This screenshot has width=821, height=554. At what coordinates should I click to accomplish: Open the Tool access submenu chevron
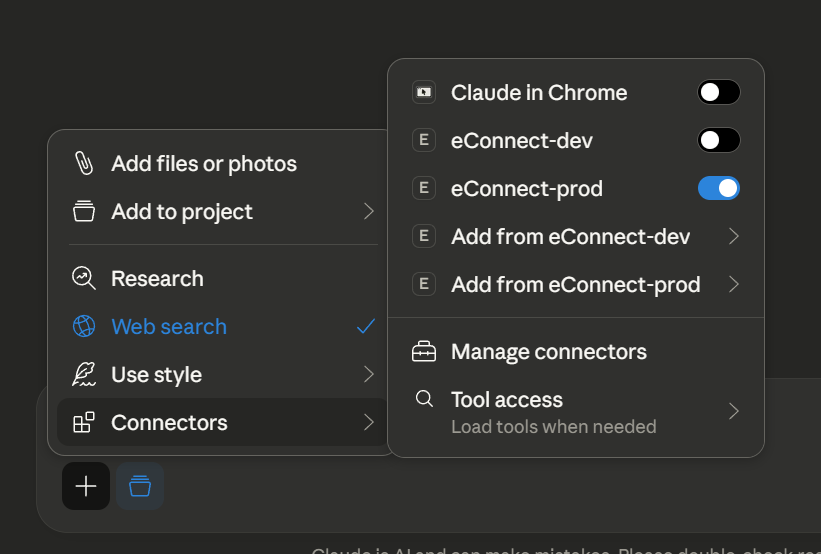click(734, 411)
